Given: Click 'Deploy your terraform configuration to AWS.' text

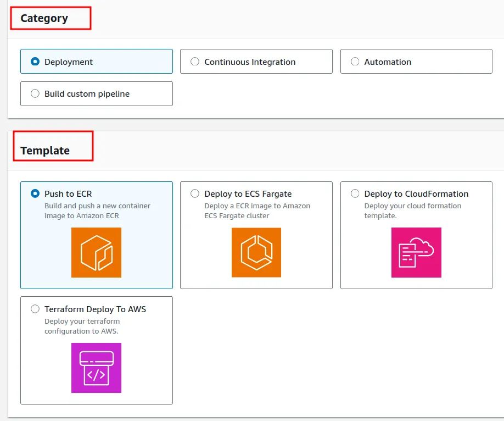Looking at the screenshot, I should tap(82, 326).
